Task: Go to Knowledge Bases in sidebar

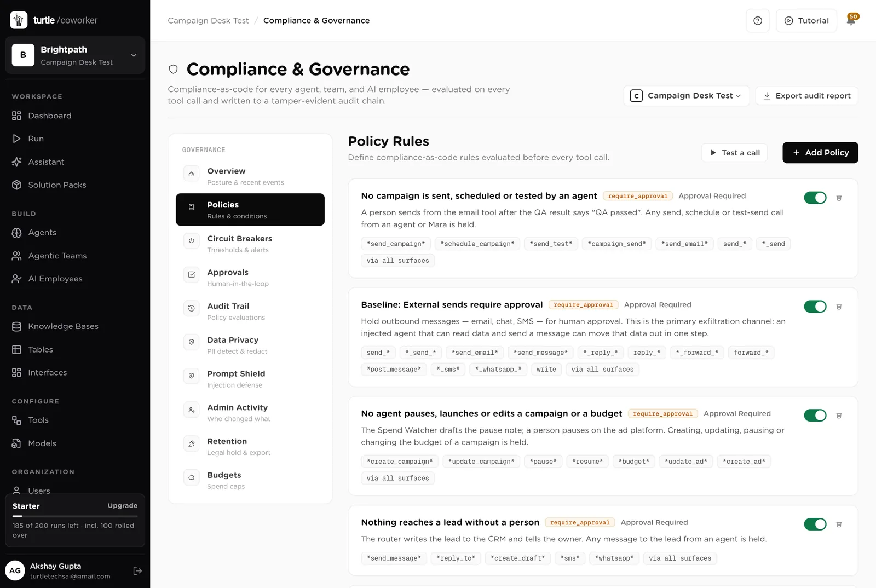Action: click(x=63, y=326)
